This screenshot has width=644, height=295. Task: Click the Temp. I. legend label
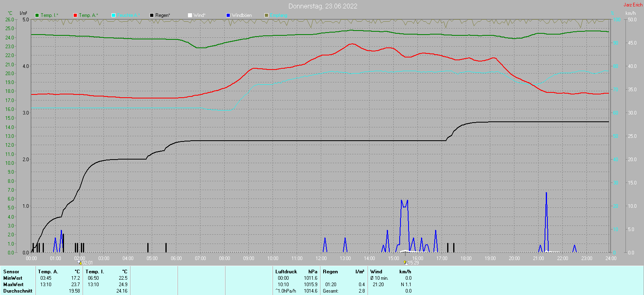click(x=49, y=15)
